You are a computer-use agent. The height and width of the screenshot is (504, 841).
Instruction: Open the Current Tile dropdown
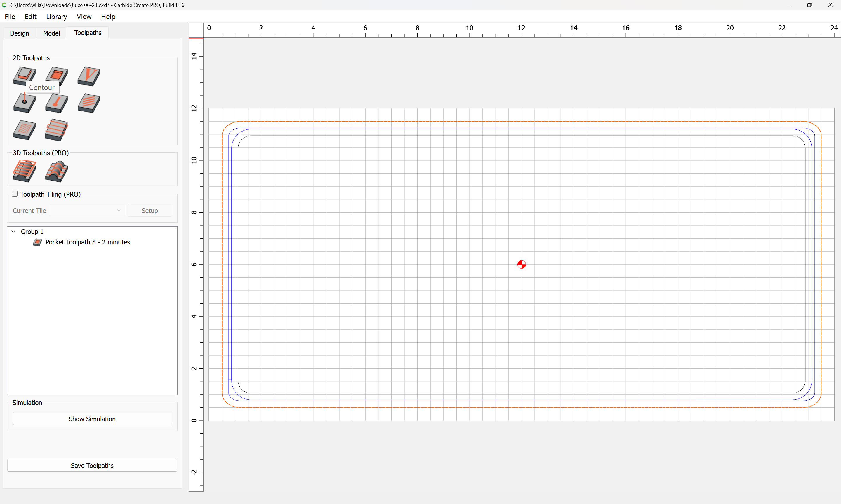point(87,211)
